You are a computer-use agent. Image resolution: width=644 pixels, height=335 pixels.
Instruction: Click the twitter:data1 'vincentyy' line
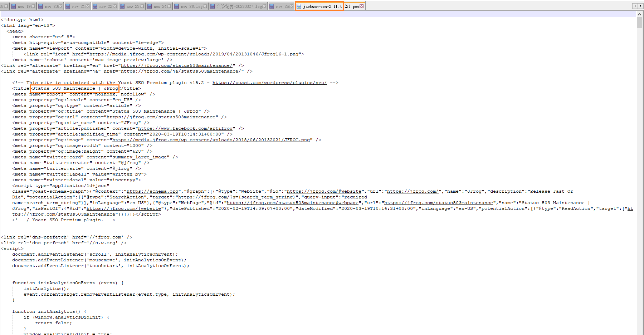pos(77,180)
